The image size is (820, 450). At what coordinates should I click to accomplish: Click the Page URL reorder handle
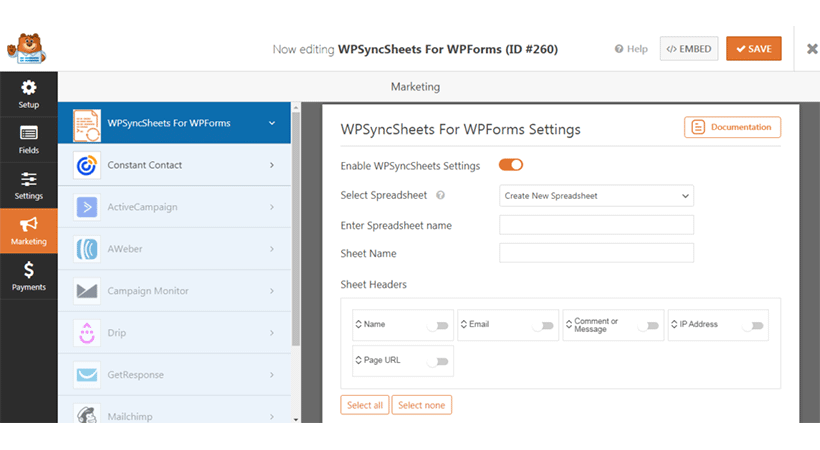tap(358, 360)
